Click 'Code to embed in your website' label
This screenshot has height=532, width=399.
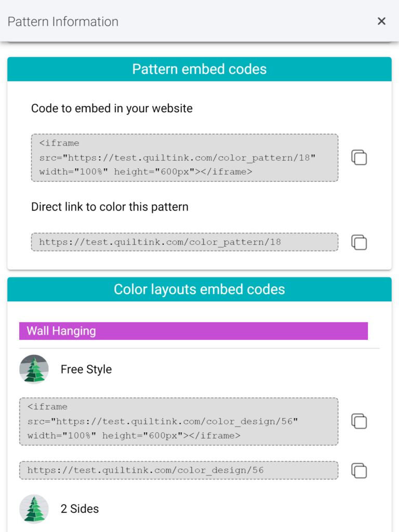[x=112, y=109]
